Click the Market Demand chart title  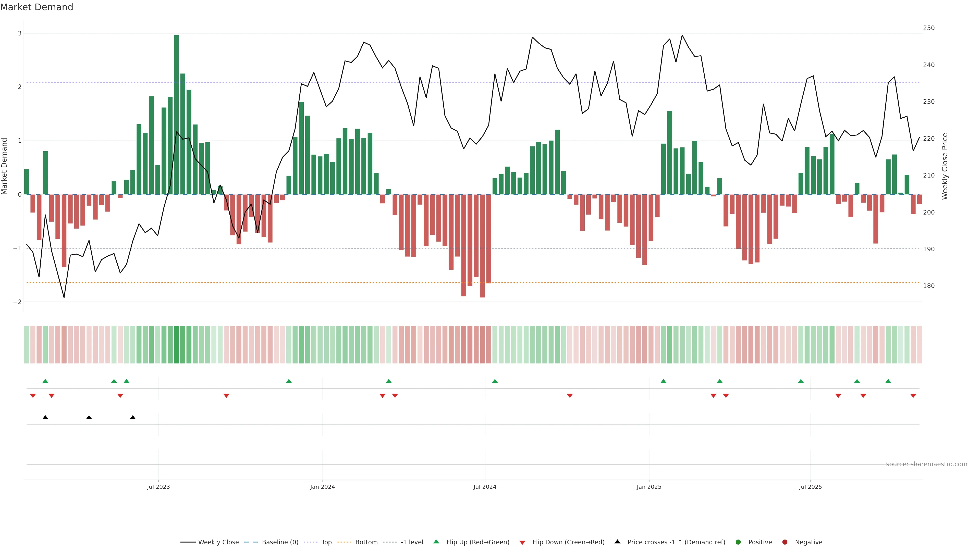click(x=36, y=7)
